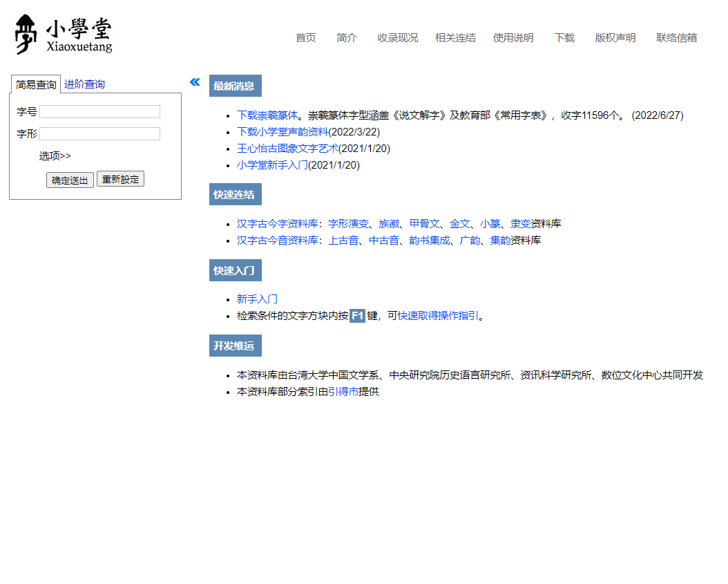Viewport: 728px width, 584px height.
Task: Click the 开发维运 section heading
Action: click(x=236, y=346)
